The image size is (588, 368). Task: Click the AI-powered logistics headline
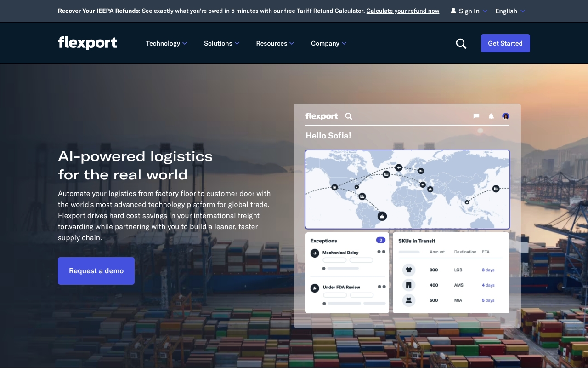136,166
